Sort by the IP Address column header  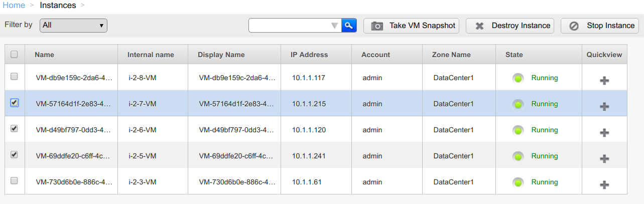pos(309,55)
